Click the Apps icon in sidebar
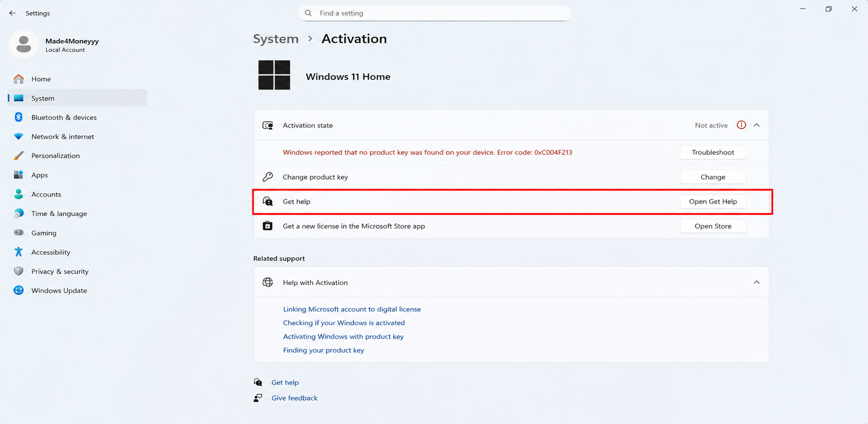Screen dimensions: 868x424 pyautogui.click(x=19, y=175)
